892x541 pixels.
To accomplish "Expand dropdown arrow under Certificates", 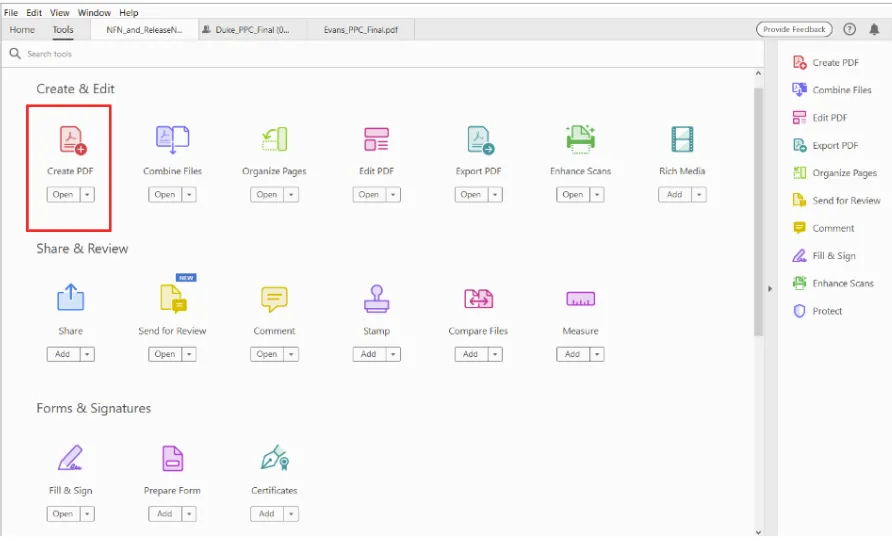I will click(291, 514).
